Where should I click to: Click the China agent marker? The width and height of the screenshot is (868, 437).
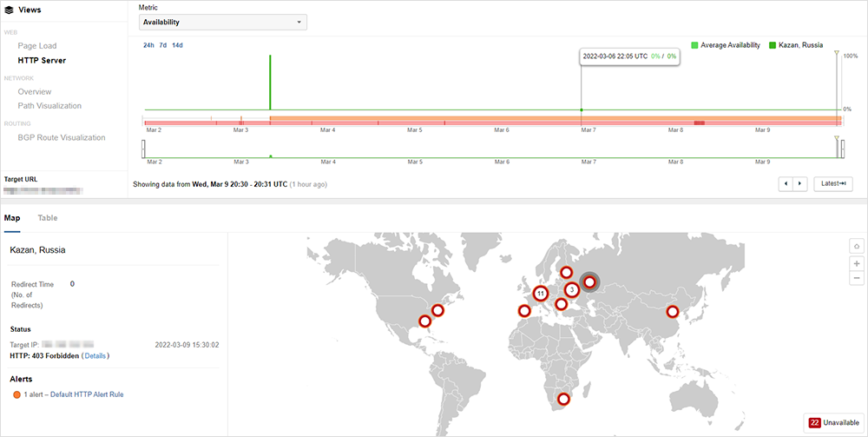672,312
